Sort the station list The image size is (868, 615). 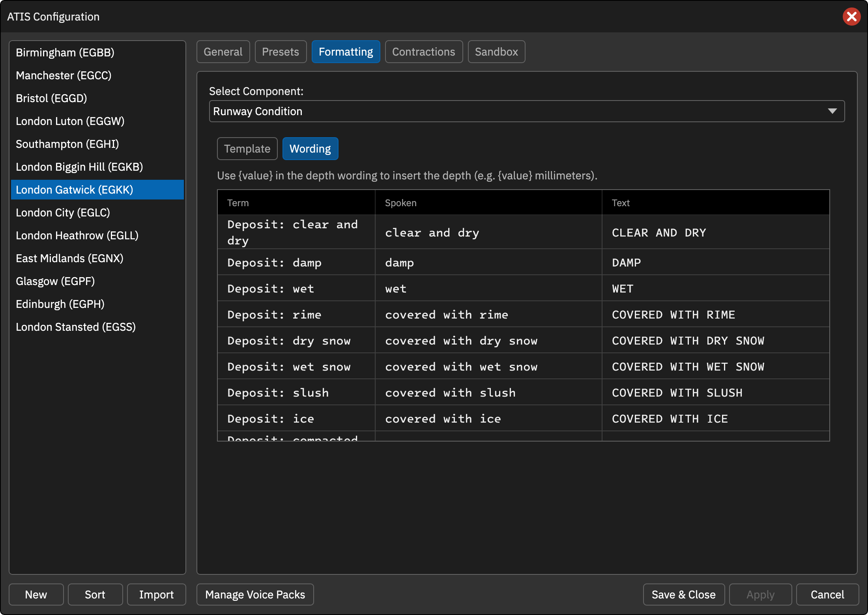95,594
